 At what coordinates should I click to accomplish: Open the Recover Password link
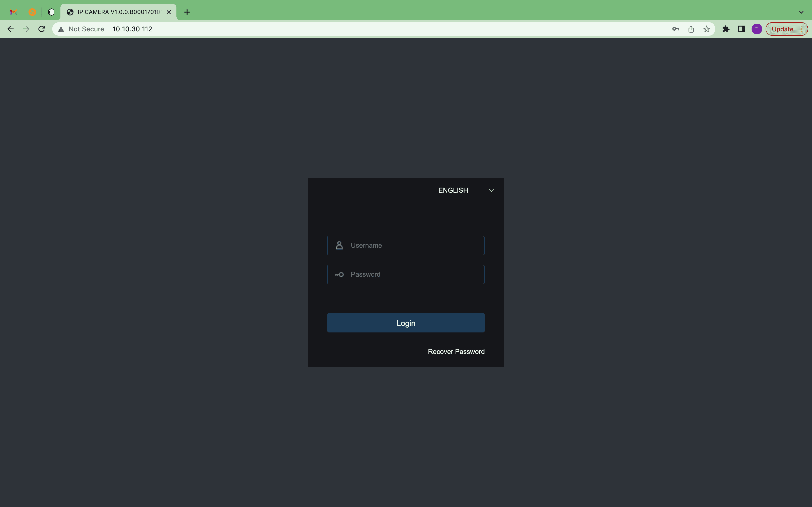click(456, 352)
